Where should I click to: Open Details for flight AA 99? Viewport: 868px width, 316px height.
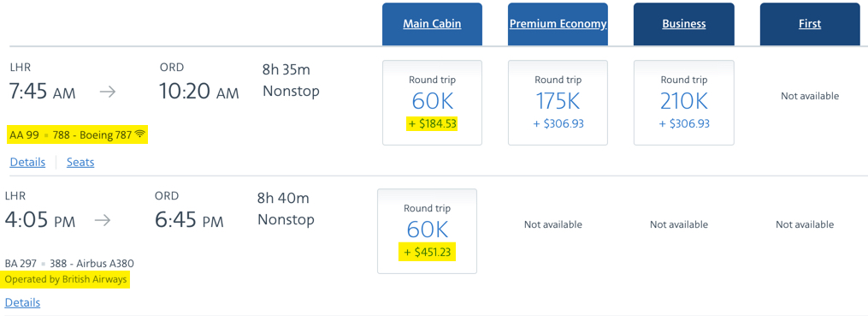(27, 163)
